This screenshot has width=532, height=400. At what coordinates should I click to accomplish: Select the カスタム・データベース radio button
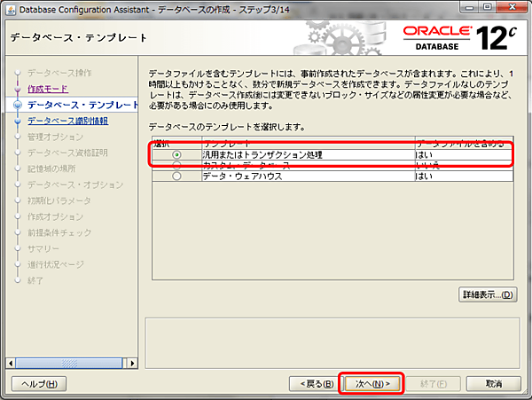click(176, 165)
